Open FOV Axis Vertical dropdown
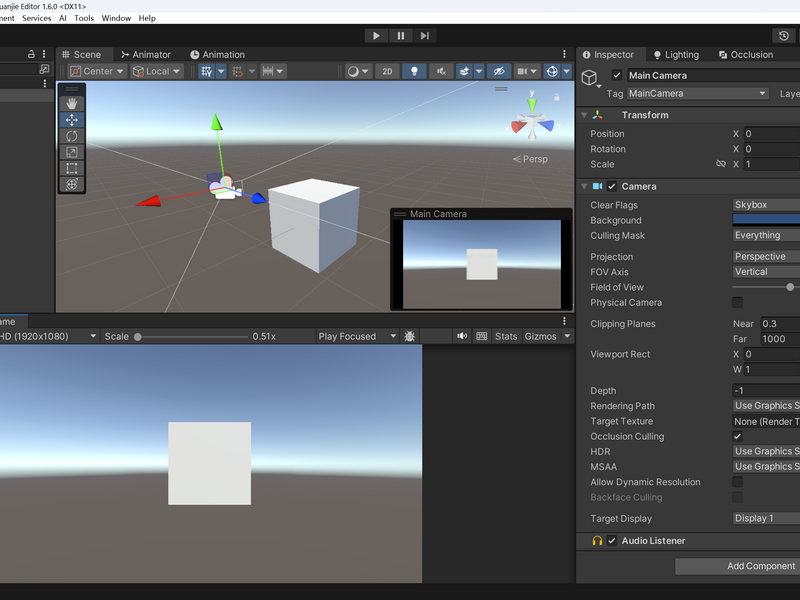The width and height of the screenshot is (800, 600). (766, 272)
